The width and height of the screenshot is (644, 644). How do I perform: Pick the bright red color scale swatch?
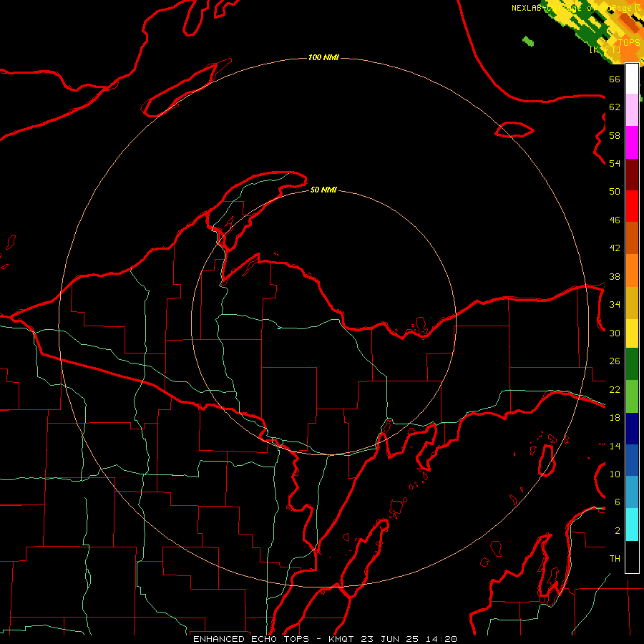coord(632,206)
